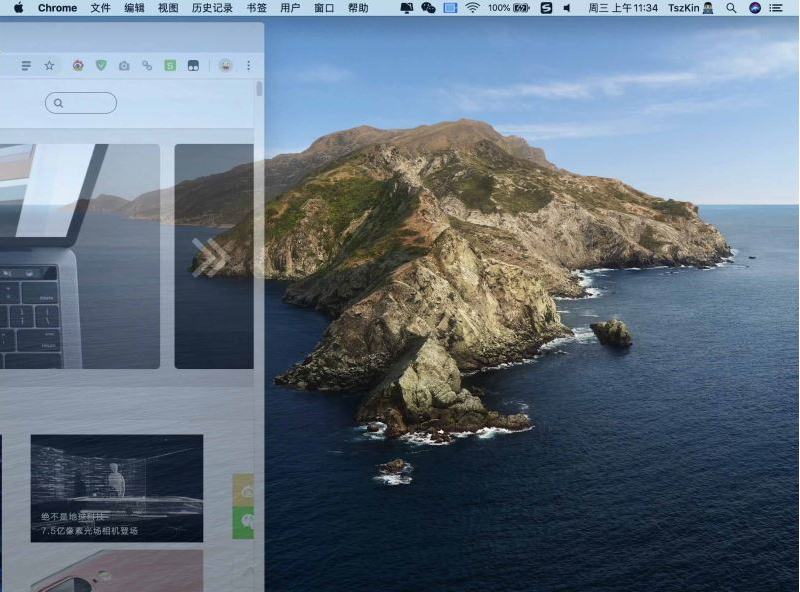Click the Shadowsocks proxy icon to toggle it
Image resolution: width=800 pixels, height=592 pixels.
(x=545, y=9)
